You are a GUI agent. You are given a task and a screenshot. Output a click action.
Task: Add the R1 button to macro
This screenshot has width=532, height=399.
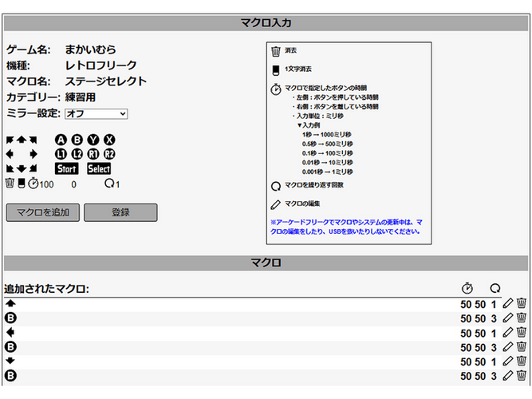pyautogui.click(x=93, y=154)
